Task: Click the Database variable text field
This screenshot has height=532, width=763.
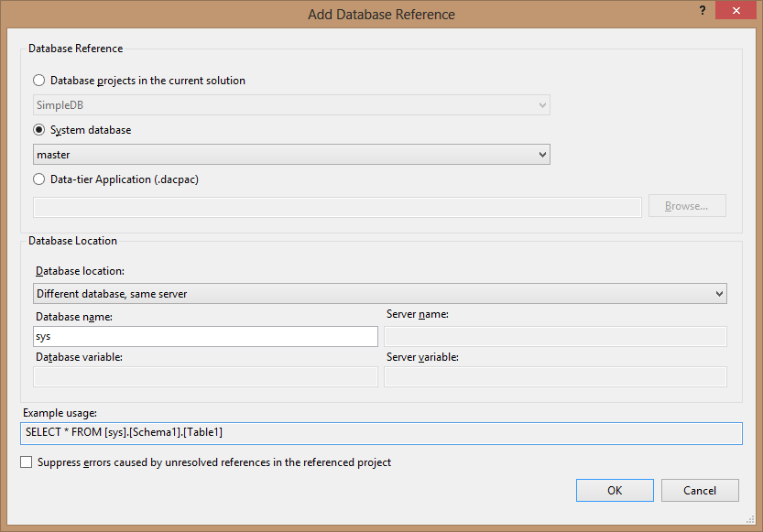Action: pos(205,376)
